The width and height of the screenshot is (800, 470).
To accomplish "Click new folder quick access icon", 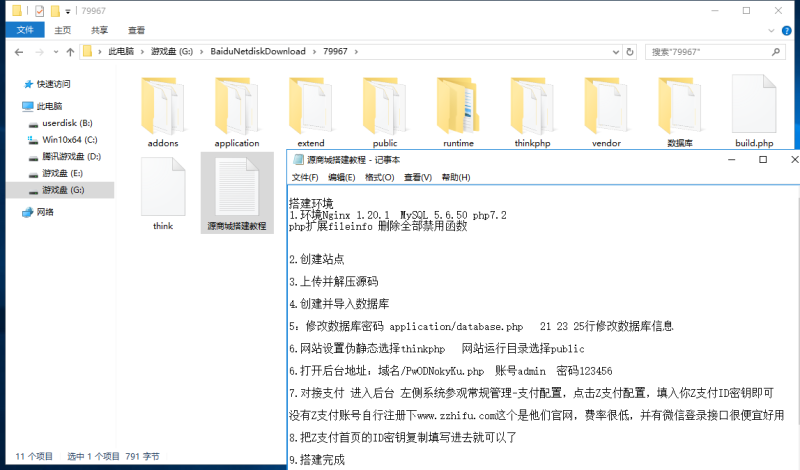I will tap(55, 11).
